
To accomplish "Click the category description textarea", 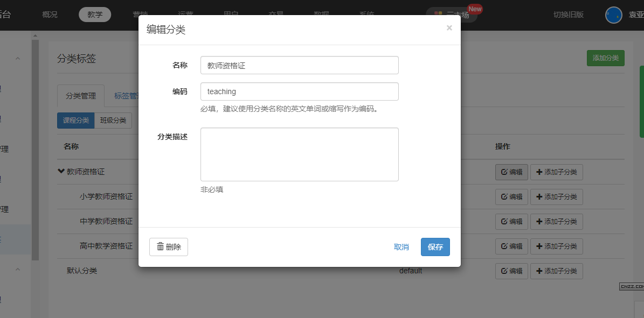I will click(x=299, y=154).
